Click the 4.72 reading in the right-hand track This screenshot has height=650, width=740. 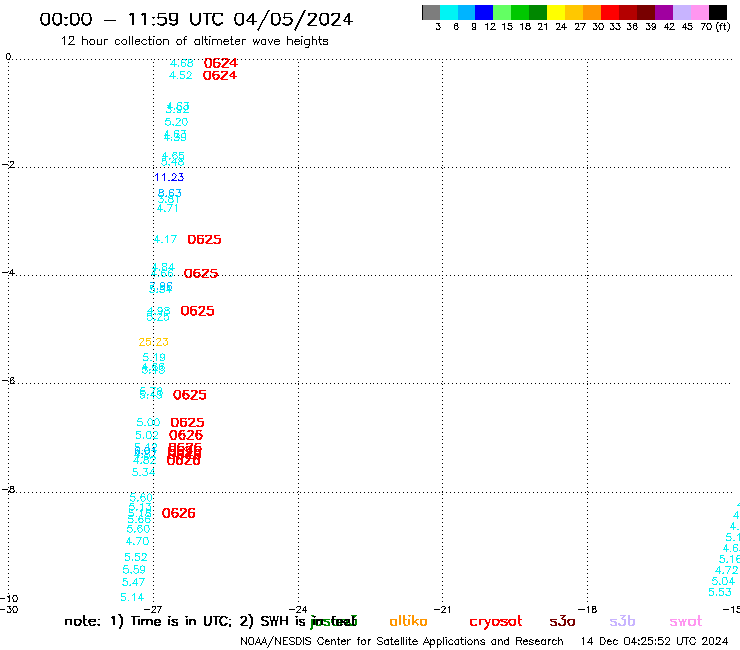coord(727,571)
